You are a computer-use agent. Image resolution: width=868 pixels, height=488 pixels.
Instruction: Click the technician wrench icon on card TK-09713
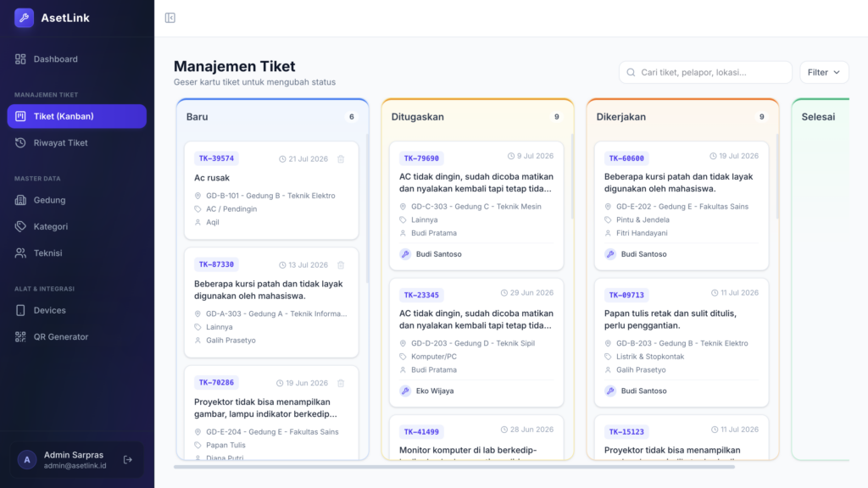point(610,391)
